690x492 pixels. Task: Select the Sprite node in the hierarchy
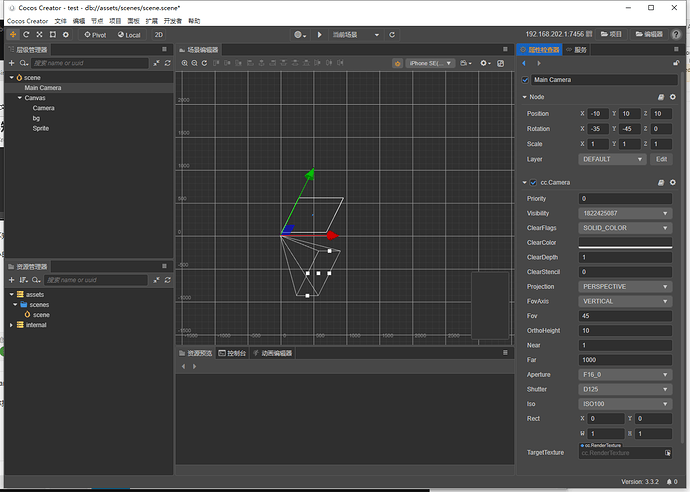(40, 128)
